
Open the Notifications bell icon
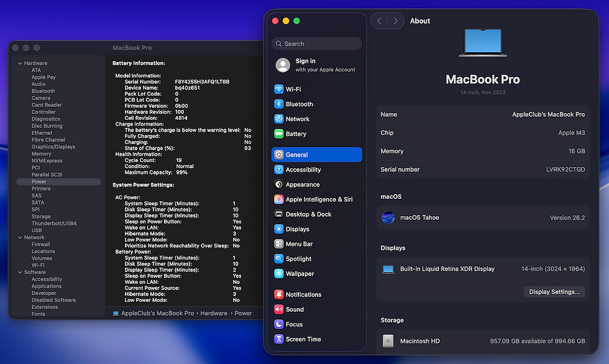coord(278,294)
